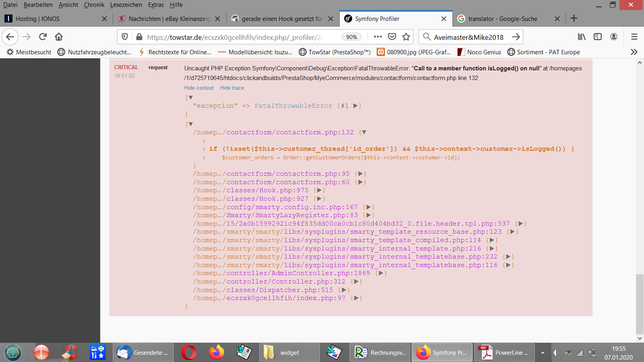Toggle the sidebar view
The image size is (644, 362).
(598, 37)
